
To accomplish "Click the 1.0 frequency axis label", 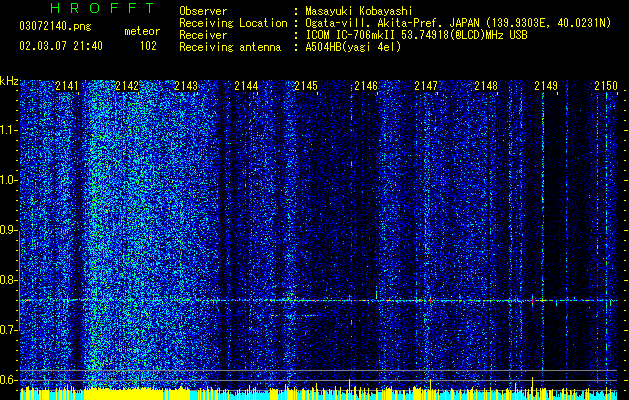I will click(x=9, y=181).
